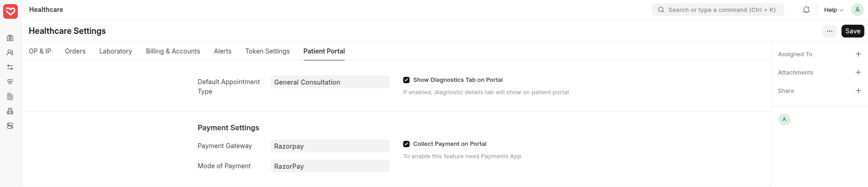This screenshot has height=187, width=868.
Task: Click the toggle-switches settings sidebar icon
Action: point(10,126)
